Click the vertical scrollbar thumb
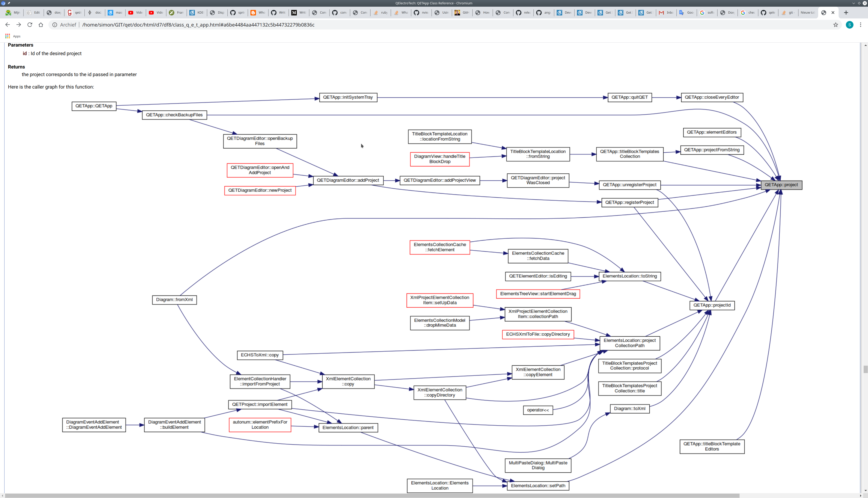The height and width of the screenshot is (498, 868). click(865, 369)
